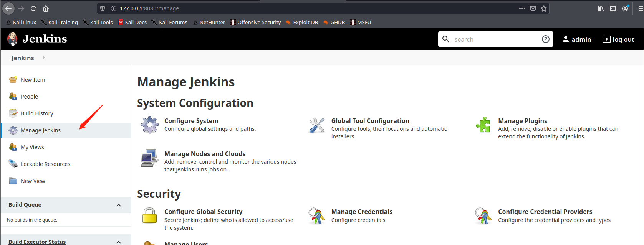Collapse the Build Queue panel
The image size is (644, 245).
119,205
